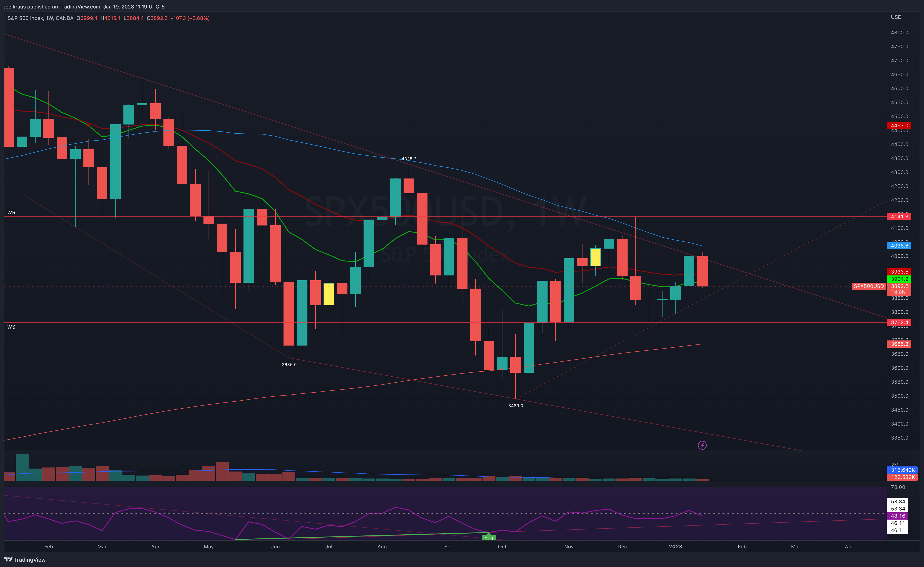Click the blue 4036.6 moving average tag
The width and height of the screenshot is (924, 567).
[899, 246]
